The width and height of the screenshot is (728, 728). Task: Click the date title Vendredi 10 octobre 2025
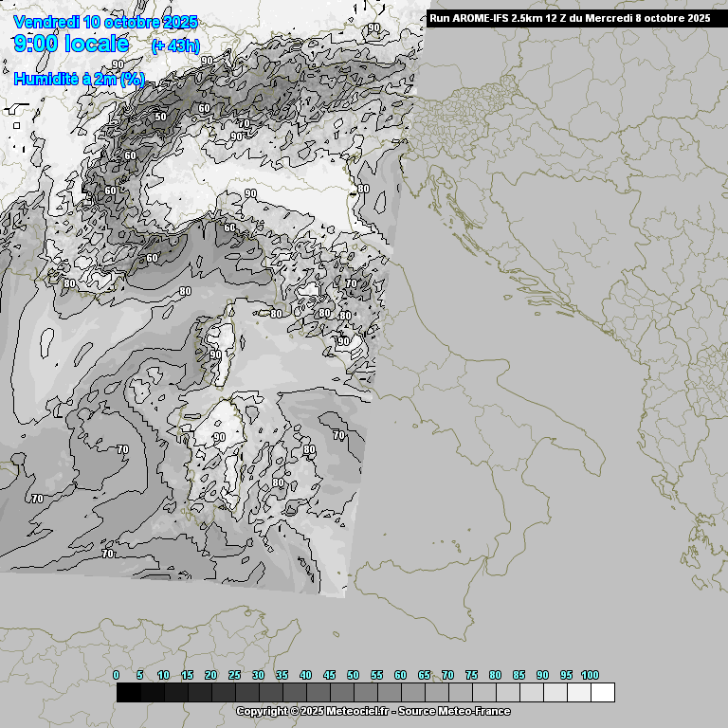(x=105, y=22)
